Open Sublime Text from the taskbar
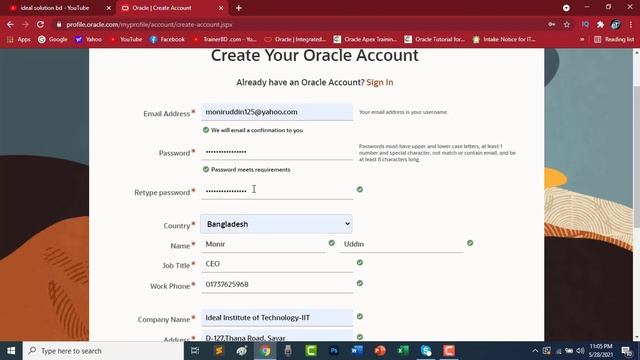Image resolution: width=640 pixels, height=360 pixels. point(219,351)
